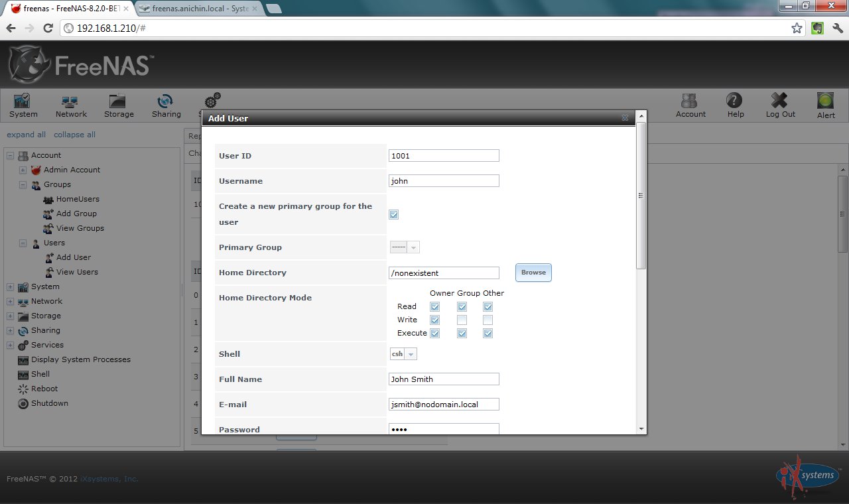The image size is (849, 504).
Task: Click the iXsystems logo in footer
Action: [807, 477]
